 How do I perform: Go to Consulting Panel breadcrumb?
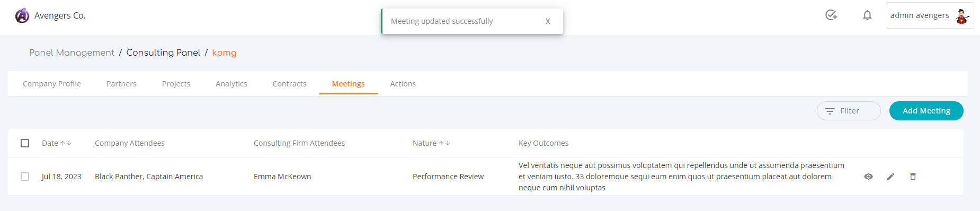[x=163, y=52]
